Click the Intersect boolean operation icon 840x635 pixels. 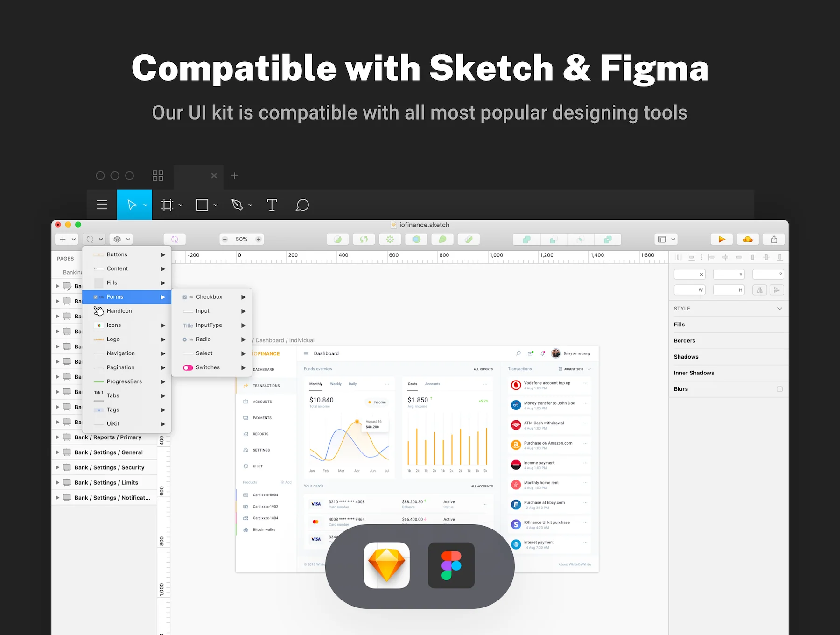coord(581,239)
